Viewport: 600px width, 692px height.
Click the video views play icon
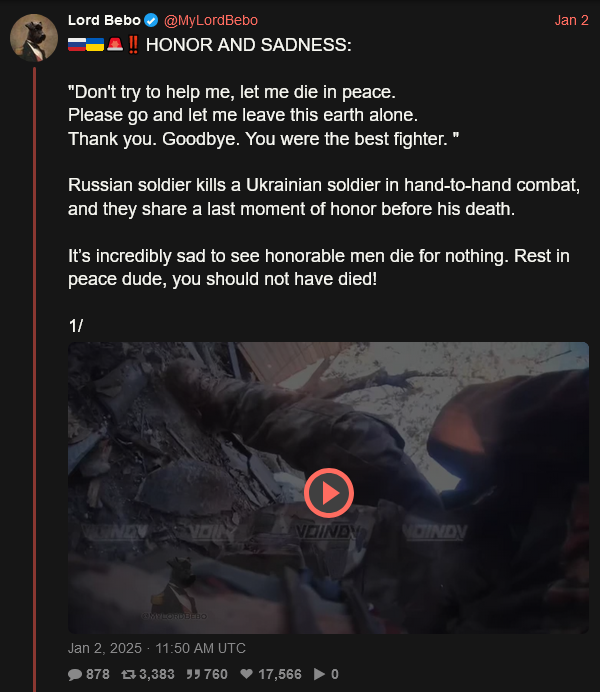(319, 674)
